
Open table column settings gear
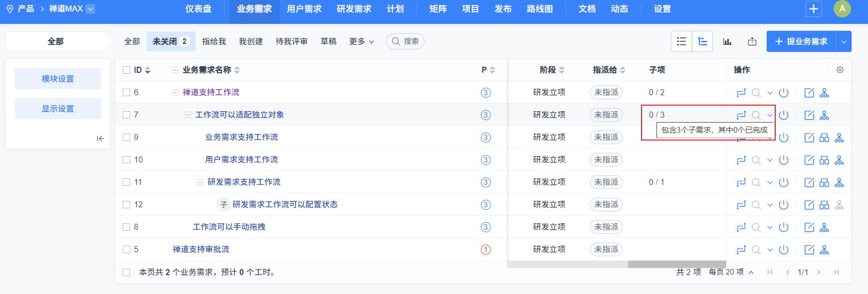(x=840, y=70)
